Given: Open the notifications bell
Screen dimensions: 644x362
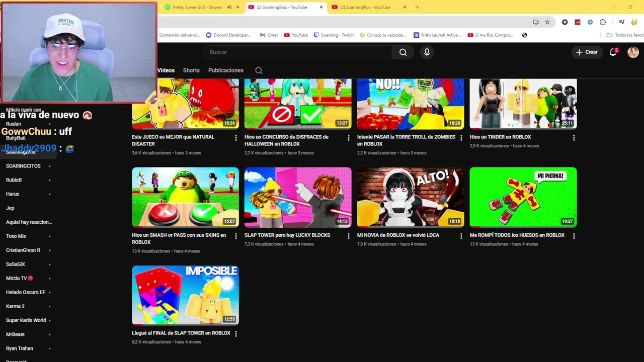Looking at the screenshot, I should pyautogui.click(x=613, y=52).
